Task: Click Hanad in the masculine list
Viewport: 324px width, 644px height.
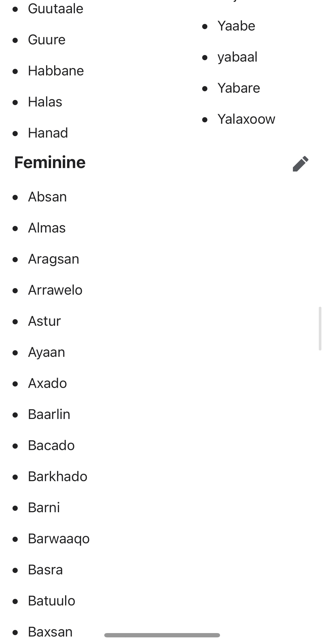Action: tap(48, 133)
